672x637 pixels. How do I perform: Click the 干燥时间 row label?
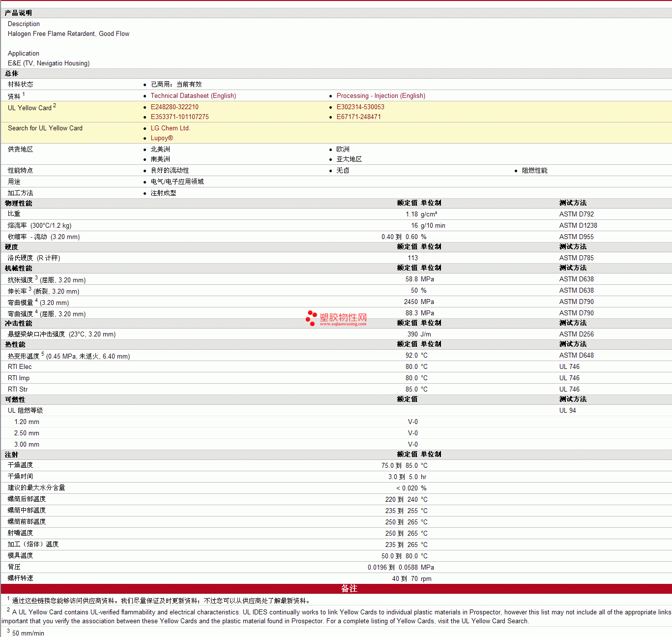point(21,477)
